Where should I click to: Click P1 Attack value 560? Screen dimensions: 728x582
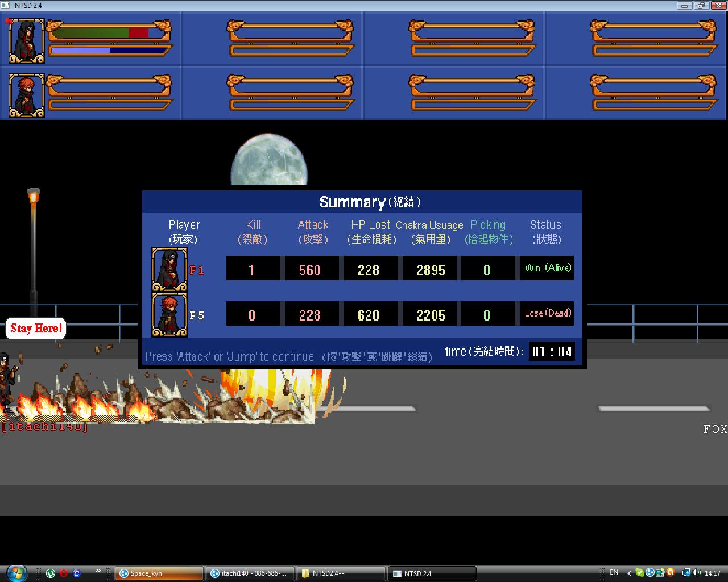(x=312, y=268)
